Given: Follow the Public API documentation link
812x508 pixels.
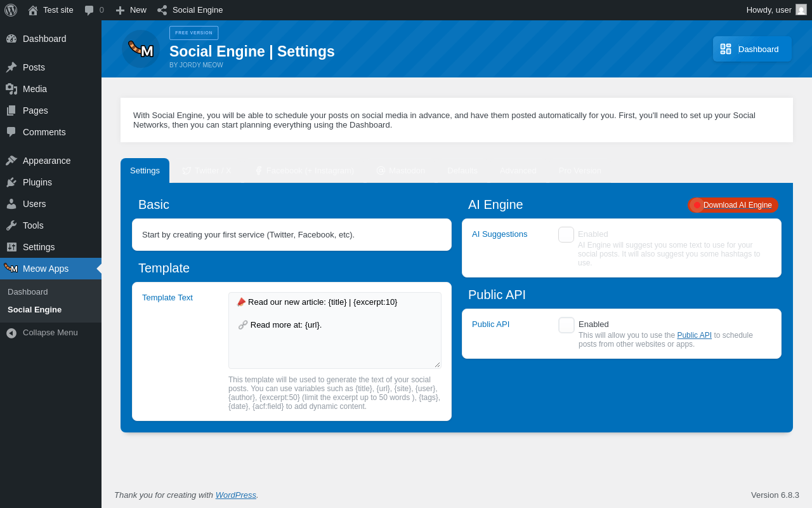Looking at the screenshot, I should click(694, 335).
